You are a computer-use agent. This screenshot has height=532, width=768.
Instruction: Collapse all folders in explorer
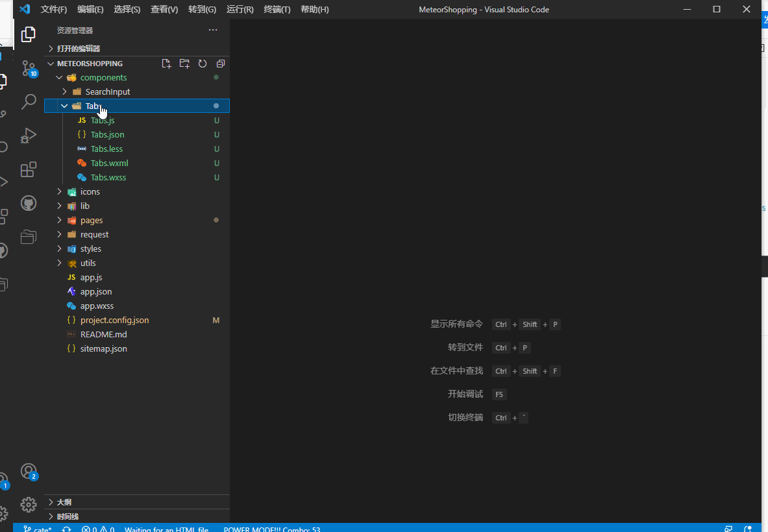tap(221, 64)
